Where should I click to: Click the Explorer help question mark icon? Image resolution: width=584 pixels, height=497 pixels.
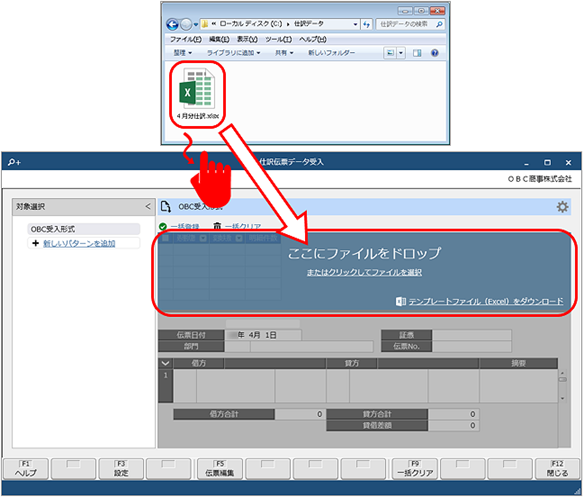(435, 53)
